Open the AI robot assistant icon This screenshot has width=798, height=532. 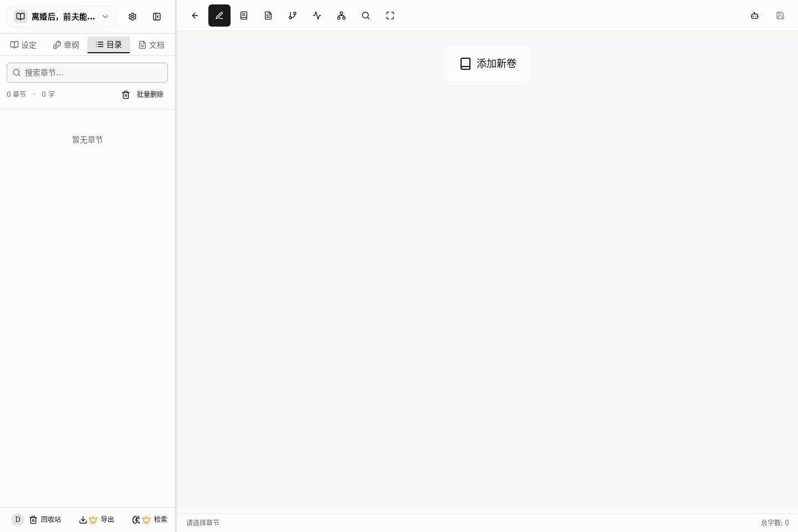755,16
